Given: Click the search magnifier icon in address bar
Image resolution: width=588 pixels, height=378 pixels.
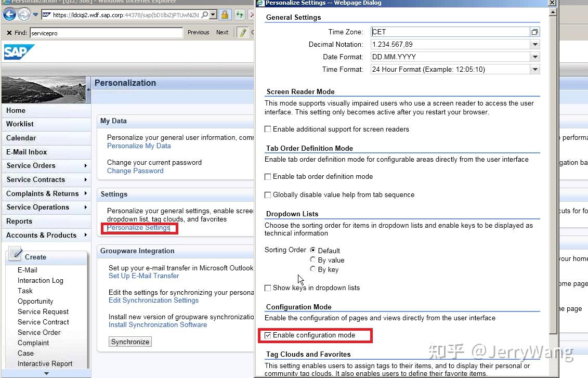Looking at the screenshot, I should pos(204,14).
